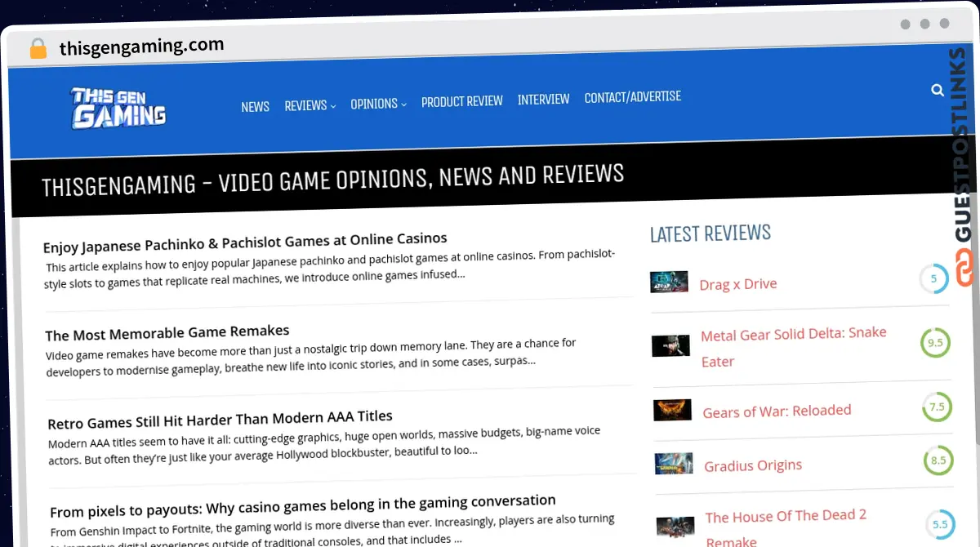The image size is (980, 547).
Task: Click the padlock icon beside the URL
Action: click(38, 48)
